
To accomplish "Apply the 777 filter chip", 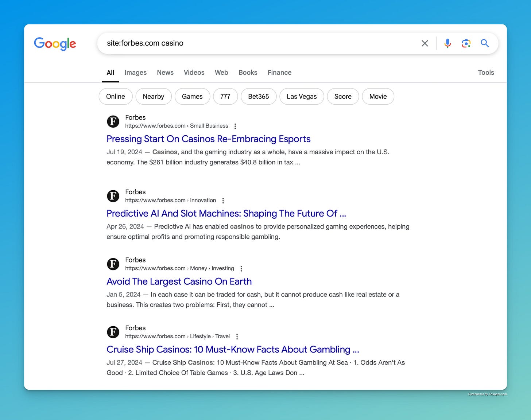I will (x=225, y=97).
